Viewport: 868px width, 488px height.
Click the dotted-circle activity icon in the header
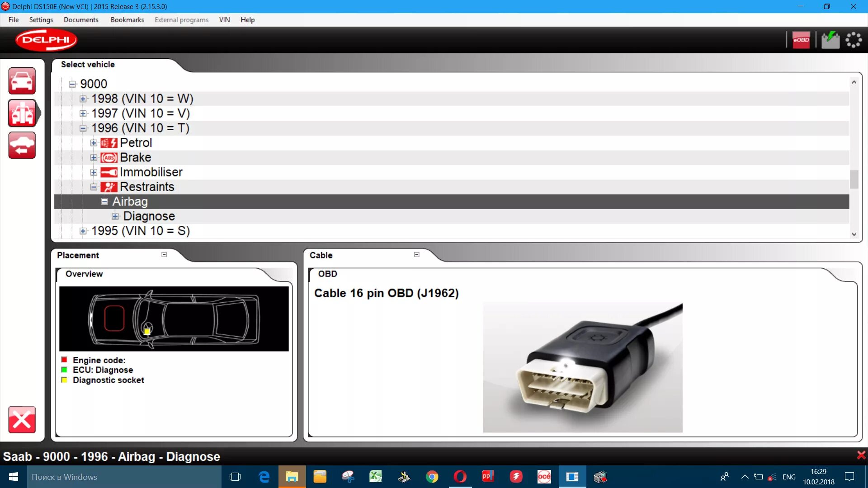tap(854, 40)
